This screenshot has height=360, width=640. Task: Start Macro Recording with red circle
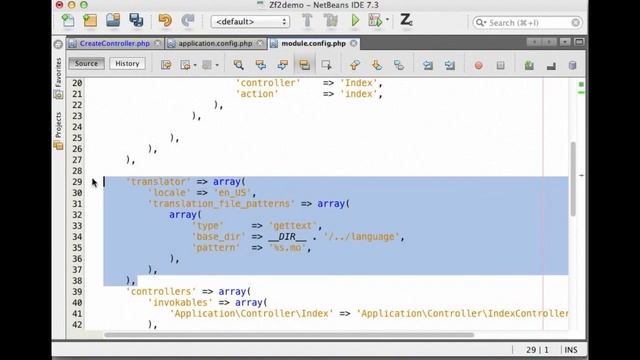[478, 65]
